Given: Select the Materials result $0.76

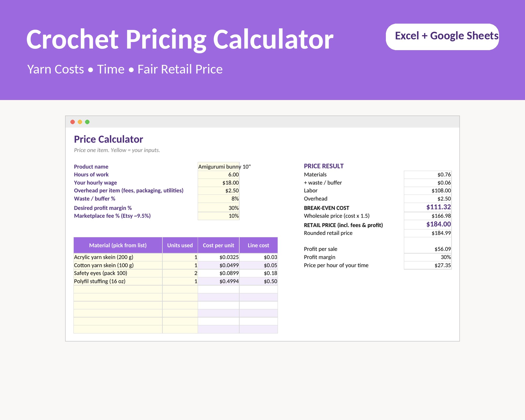Looking at the screenshot, I should click(428, 175).
